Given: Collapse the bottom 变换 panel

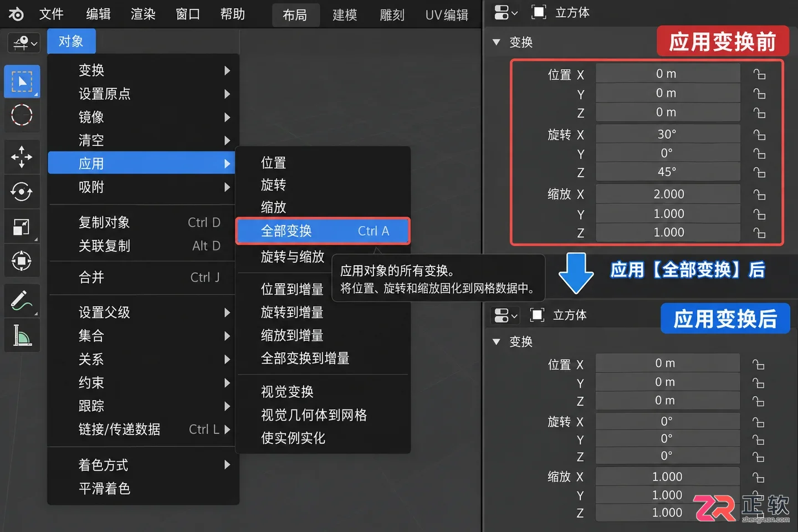Looking at the screenshot, I should [x=497, y=342].
